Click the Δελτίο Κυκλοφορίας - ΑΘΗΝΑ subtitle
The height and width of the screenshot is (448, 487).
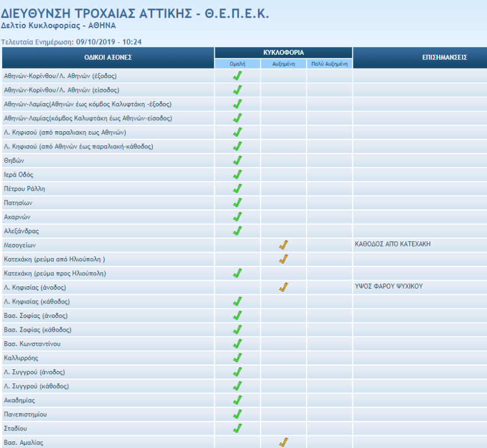click(x=59, y=25)
